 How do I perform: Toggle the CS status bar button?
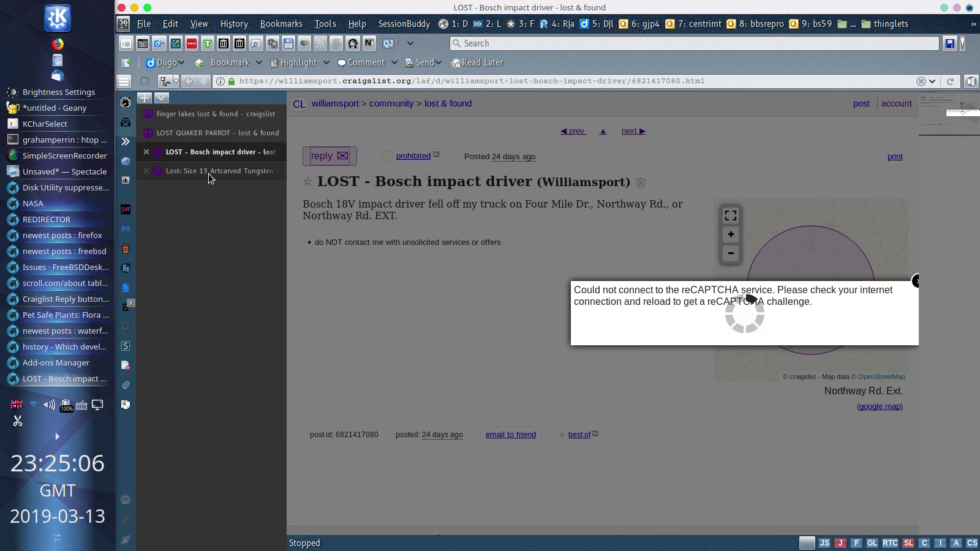pyautogui.click(x=972, y=543)
